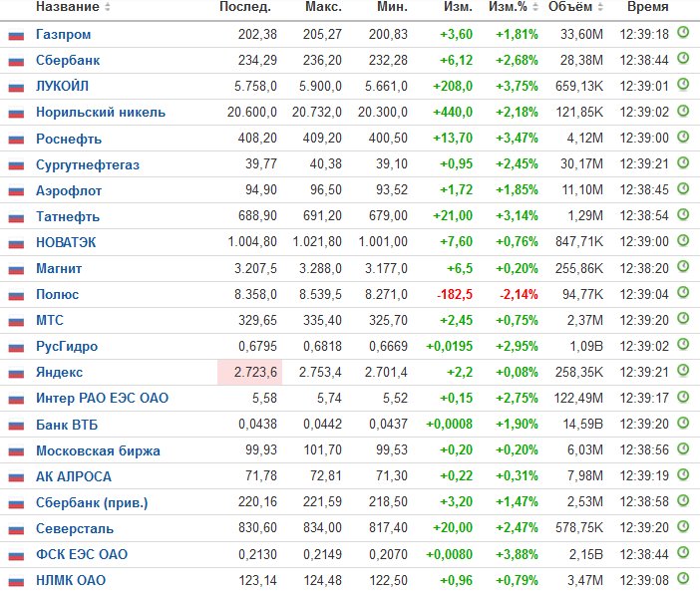Click the clock icon in the МТС row
This screenshot has width=700, height=592.
683,318
